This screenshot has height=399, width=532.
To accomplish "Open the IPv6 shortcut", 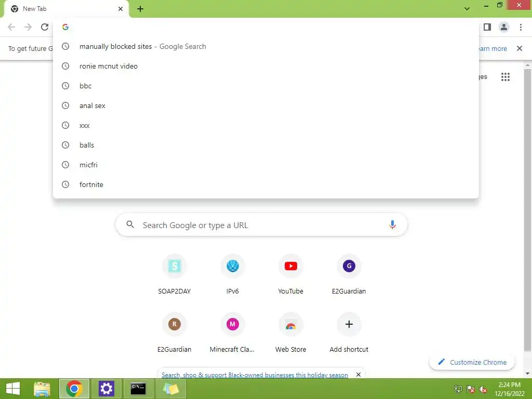I will [232, 273].
